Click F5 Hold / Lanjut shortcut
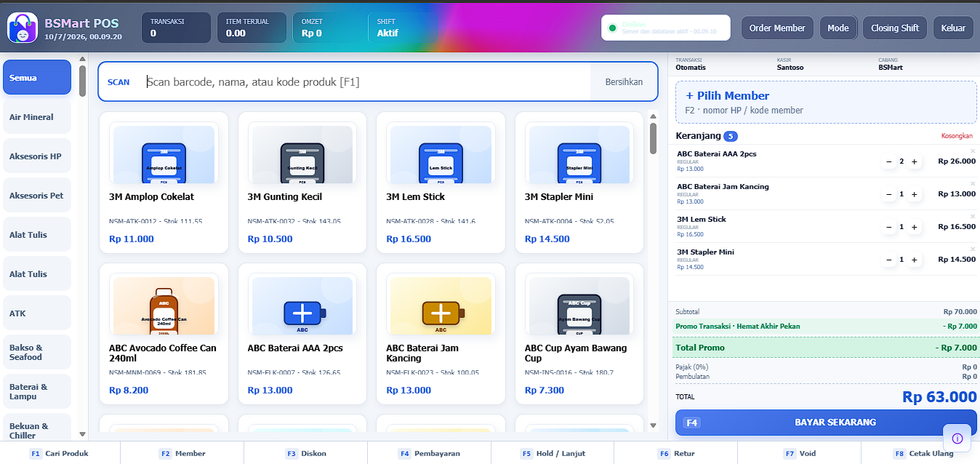980x464 pixels. (x=553, y=453)
